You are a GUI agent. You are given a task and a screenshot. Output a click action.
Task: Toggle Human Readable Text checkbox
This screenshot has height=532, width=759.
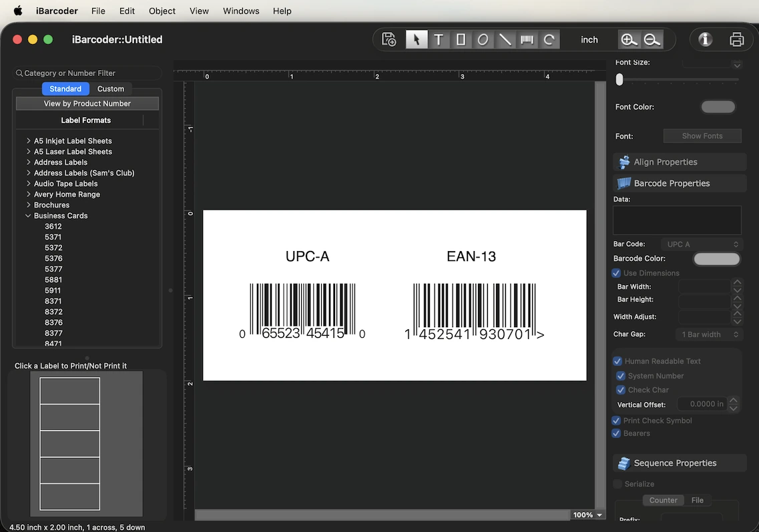coord(617,361)
